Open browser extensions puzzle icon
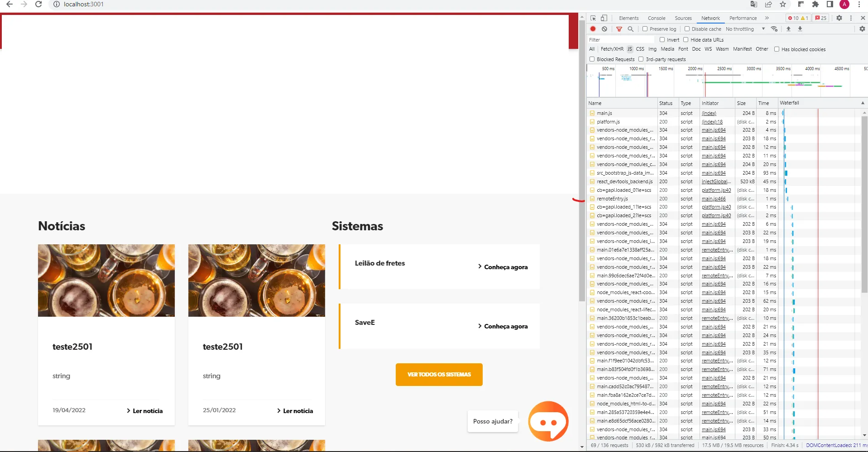The width and height of the screenshot is (868, 452). (815, 4)
